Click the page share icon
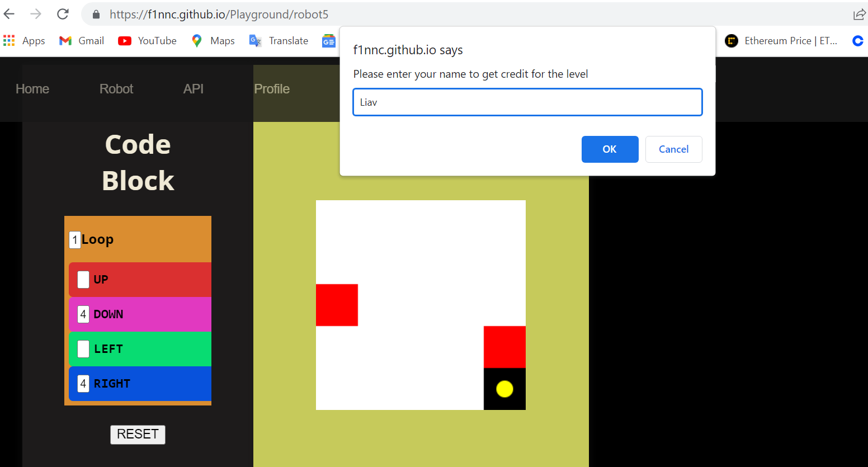This screenshot has width=868, height=467. 859,14
